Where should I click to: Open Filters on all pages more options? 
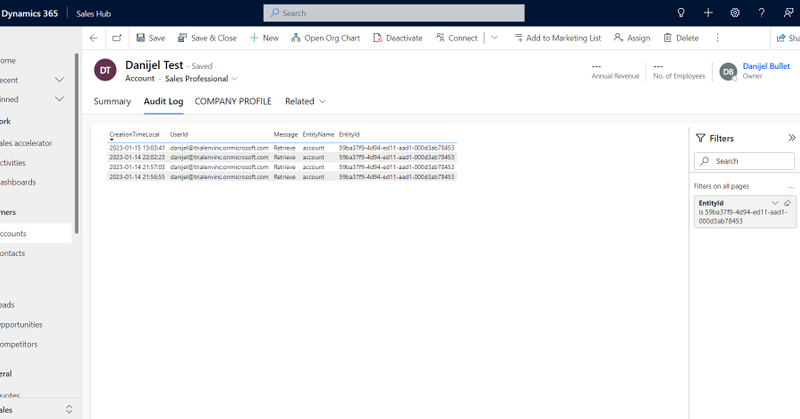[791, 187]
